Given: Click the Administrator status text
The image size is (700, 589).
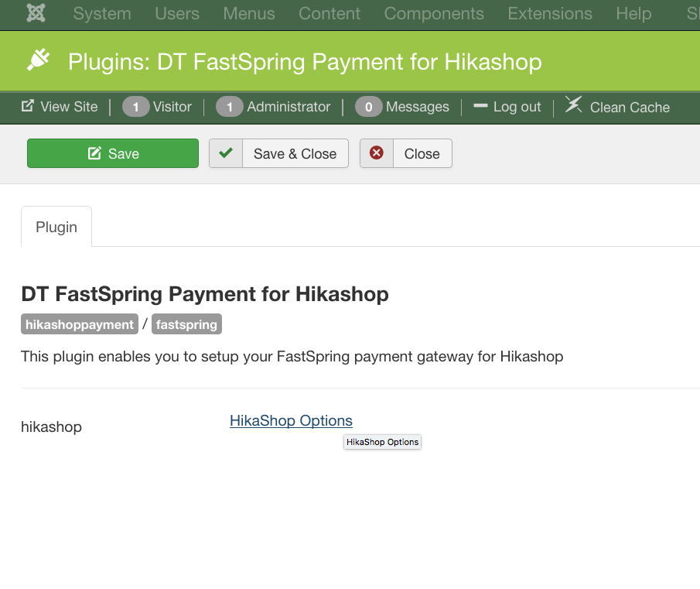Looking at the screenshot, I should tap(289, 107).
